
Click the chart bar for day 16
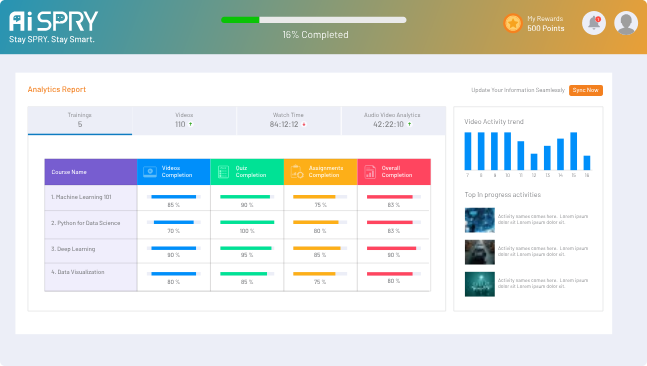click(x=586, y=163)
